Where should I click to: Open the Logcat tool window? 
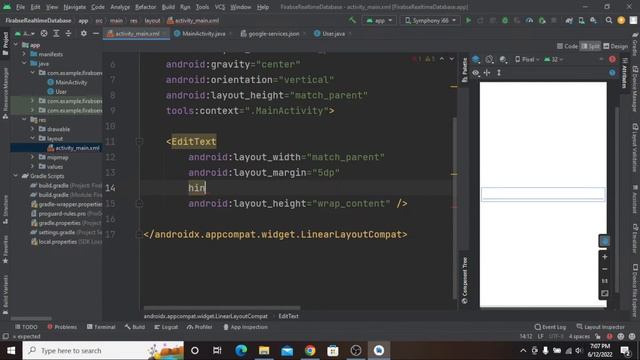tap(166, 327)
